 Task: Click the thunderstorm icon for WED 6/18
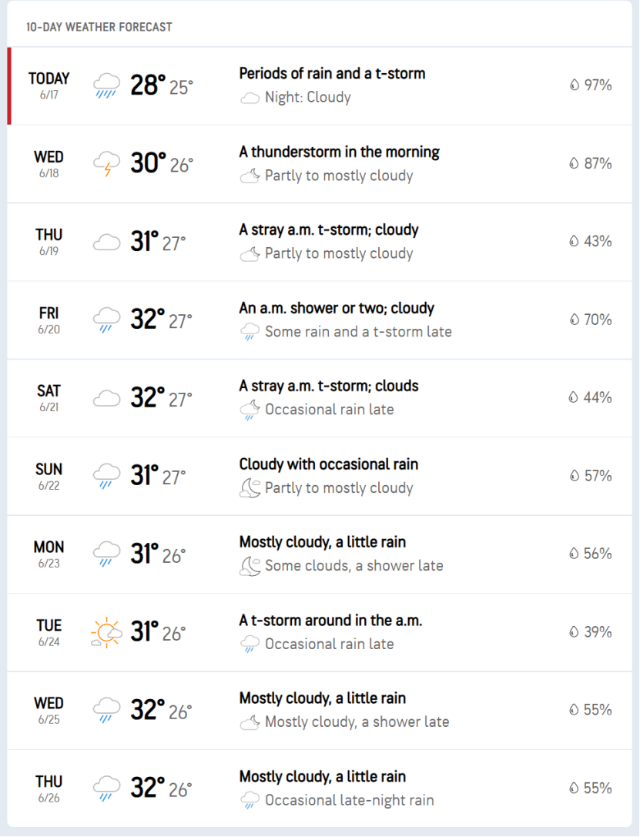[107, 163]
